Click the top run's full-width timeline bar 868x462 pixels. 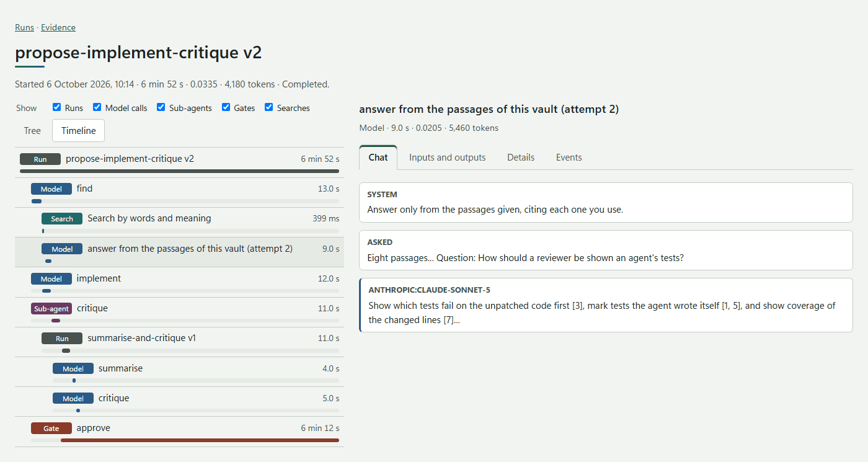(x=179, y=171)
